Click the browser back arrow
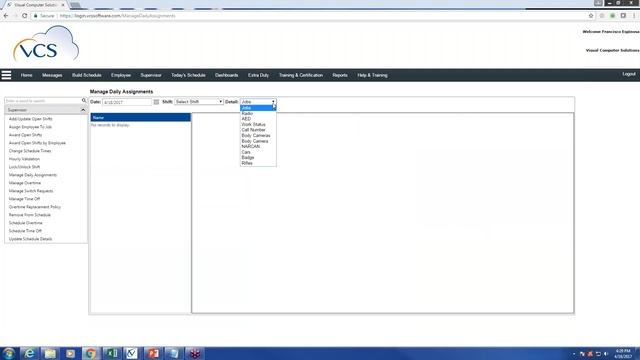The image size is (640, 360). click(x=6, y=16)
